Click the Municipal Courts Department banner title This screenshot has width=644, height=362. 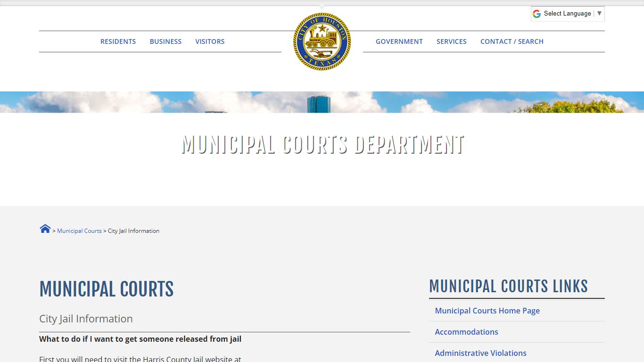[x=323, y=145]
